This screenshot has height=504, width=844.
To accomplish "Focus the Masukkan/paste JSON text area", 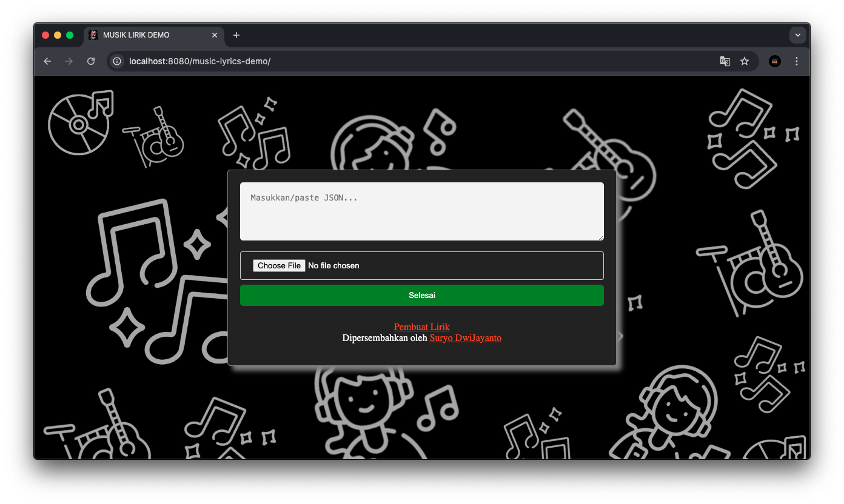I will pos(422,211).
